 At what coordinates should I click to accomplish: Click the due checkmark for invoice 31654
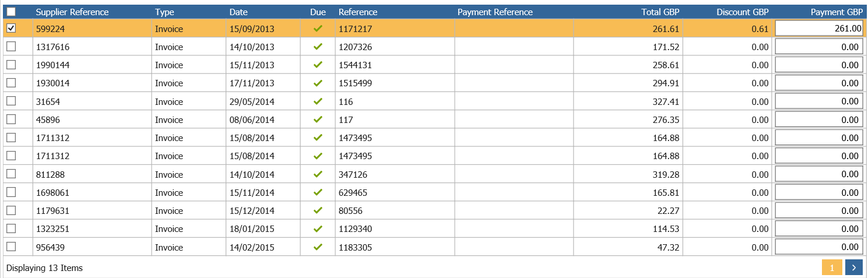point(318,101)
